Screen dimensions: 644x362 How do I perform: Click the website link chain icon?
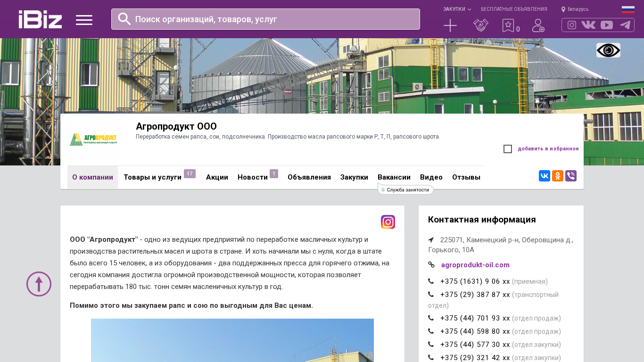click(431, 265)
